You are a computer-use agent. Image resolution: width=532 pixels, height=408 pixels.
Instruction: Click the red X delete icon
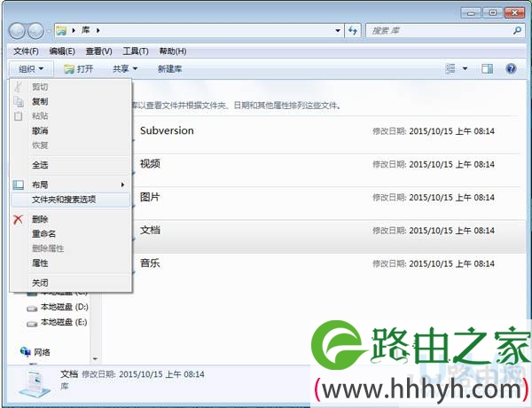coord(18,219)
